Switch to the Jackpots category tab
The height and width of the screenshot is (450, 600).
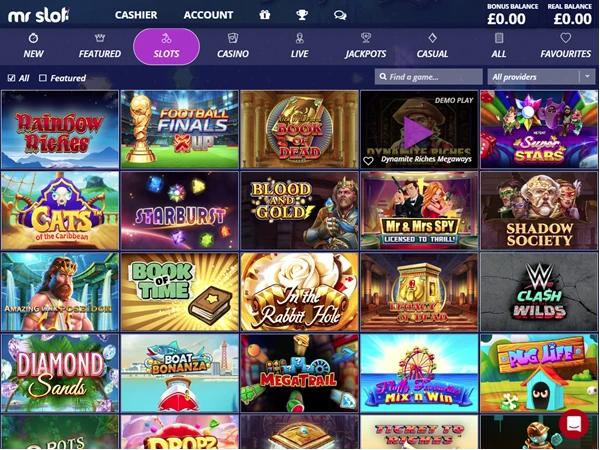(x=366, y=46)
